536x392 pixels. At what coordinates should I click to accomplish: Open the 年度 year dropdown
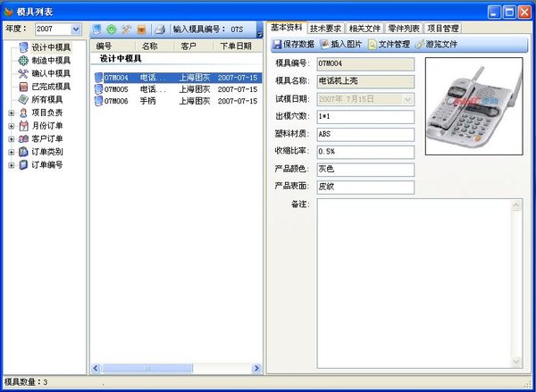75,29
